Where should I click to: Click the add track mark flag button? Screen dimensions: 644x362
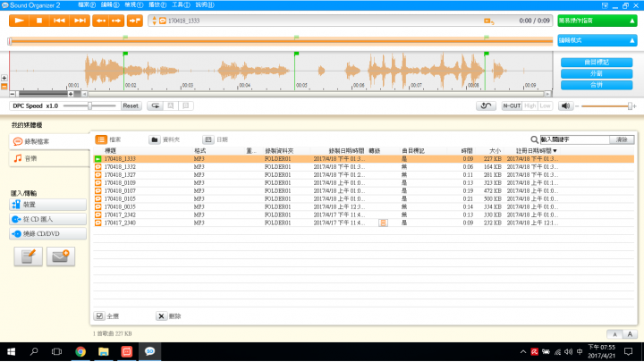tap(135, 21)
